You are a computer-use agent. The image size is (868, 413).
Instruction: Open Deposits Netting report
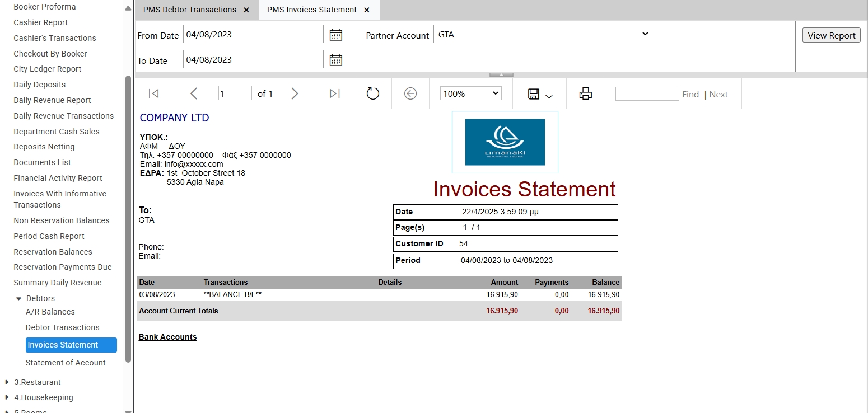coord(44,147)
